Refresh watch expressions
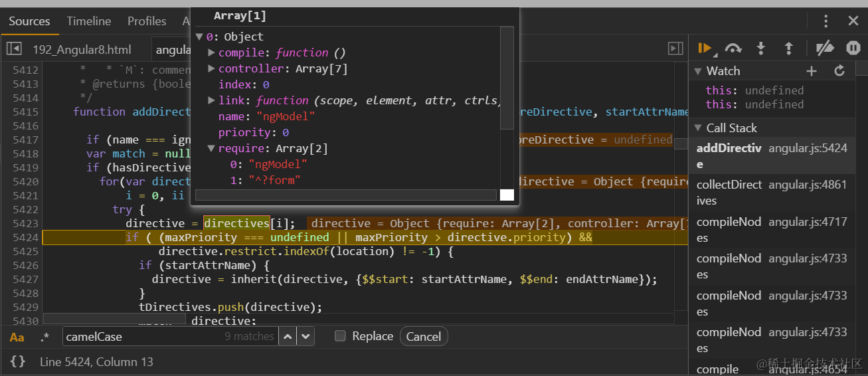The height and width of the screenshot is (376, 868). [839, 71]
